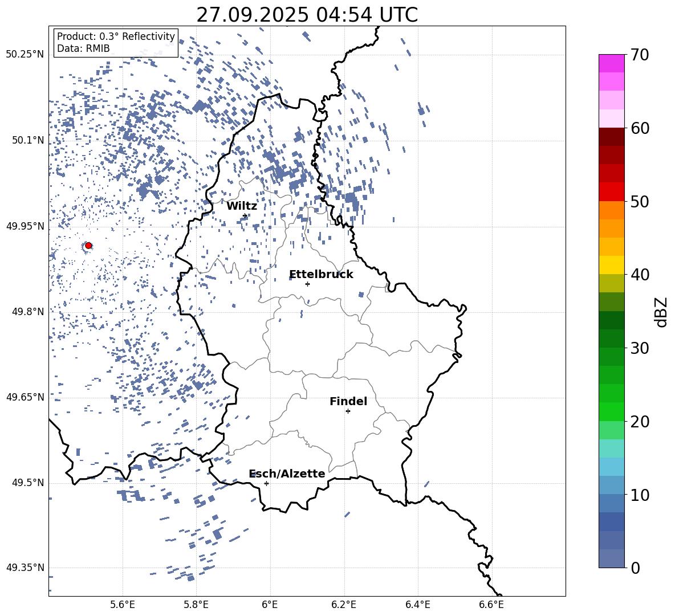Click the 5.6°E longitude label

point(123,605)
